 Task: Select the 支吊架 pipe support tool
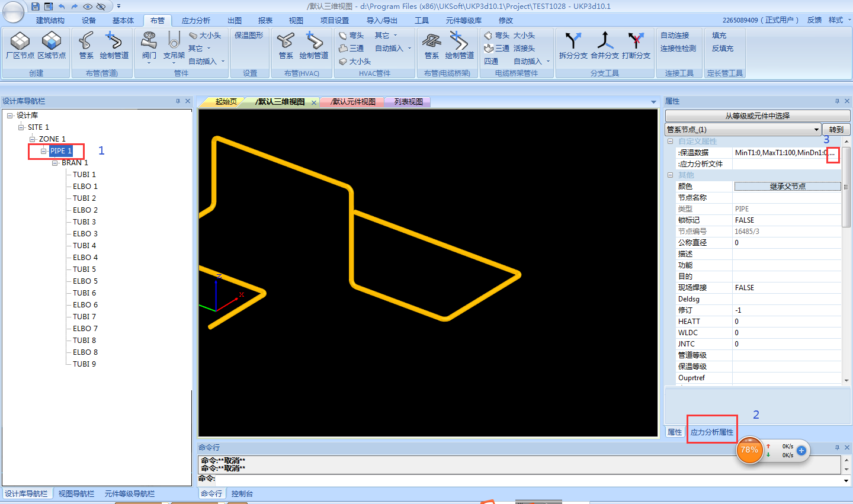(174, 41)
